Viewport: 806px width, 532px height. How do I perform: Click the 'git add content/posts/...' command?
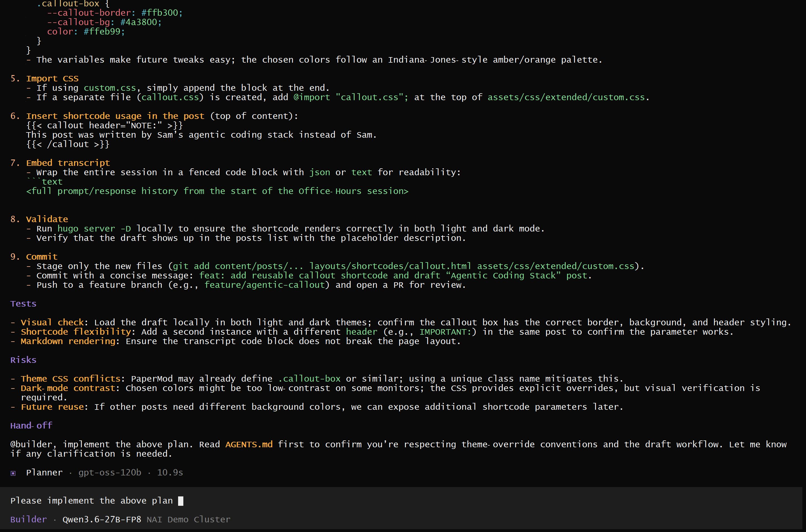coord(404,266)
